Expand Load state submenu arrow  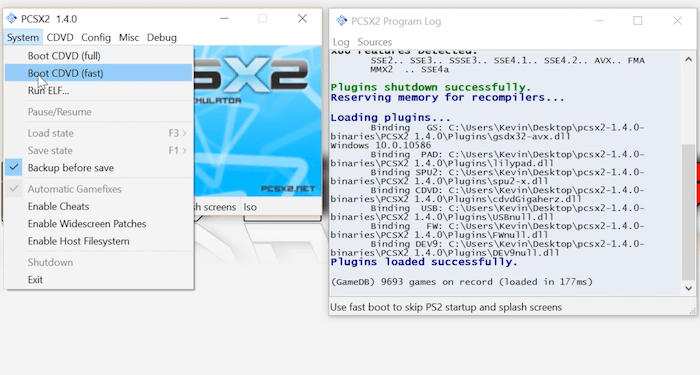tap(184, 133)
